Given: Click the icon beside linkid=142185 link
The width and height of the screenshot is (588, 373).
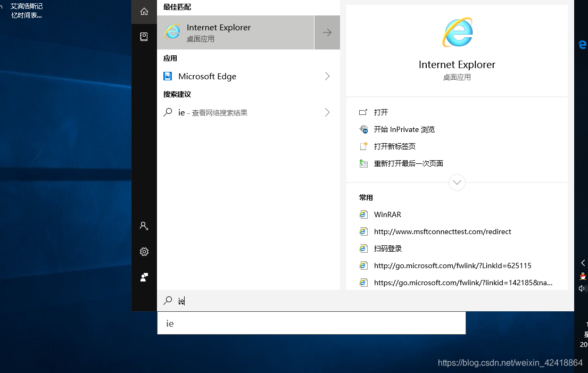Looking at the screenshot, I should [363, 283].
